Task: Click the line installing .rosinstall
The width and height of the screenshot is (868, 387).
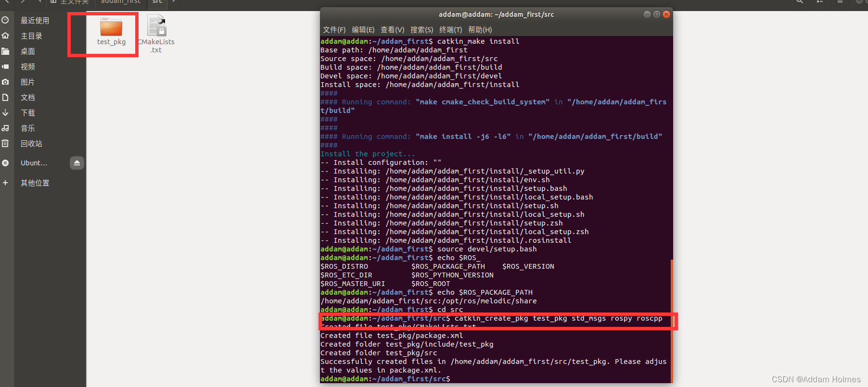Action: [446, 240]
